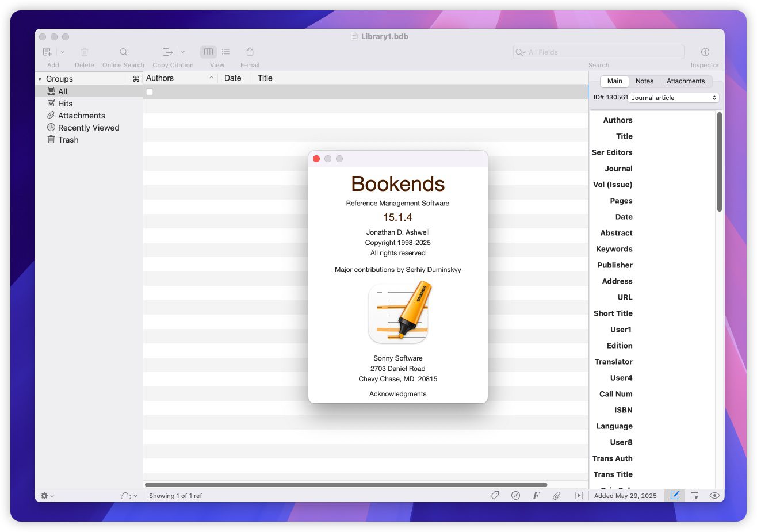
Task: Click the Library1.bdb document icon
Action: click(x=354, y=36)
